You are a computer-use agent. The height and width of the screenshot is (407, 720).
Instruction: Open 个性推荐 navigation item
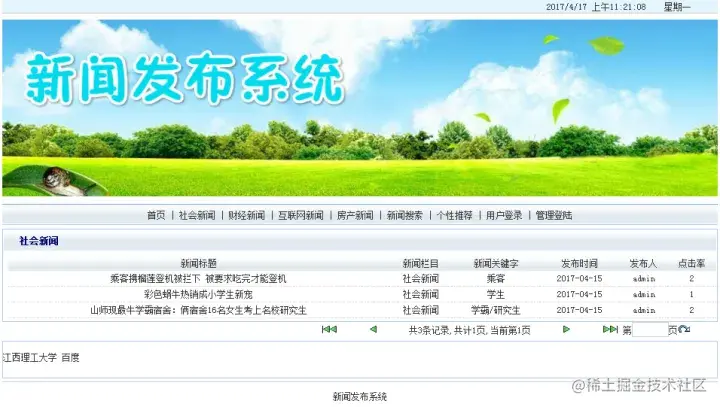(455, 215)
